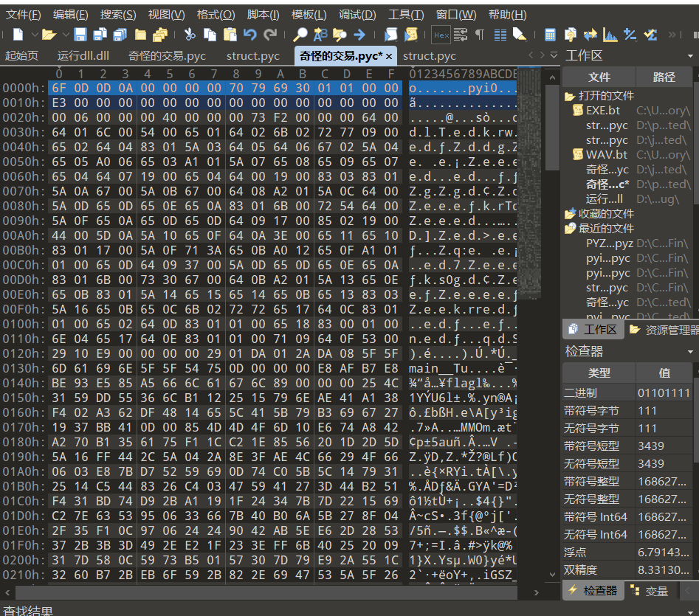Open the 编辑(E) menu

[70, 15]
